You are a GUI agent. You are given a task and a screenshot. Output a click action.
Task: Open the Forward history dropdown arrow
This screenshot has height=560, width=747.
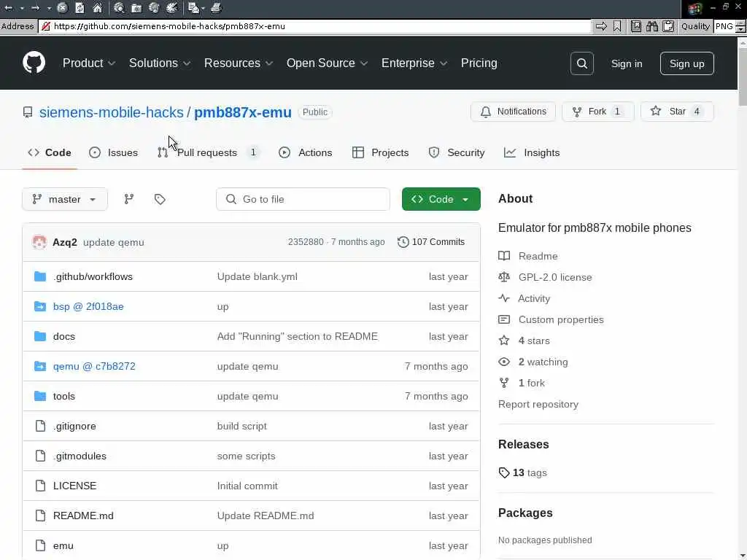[49, 9]
